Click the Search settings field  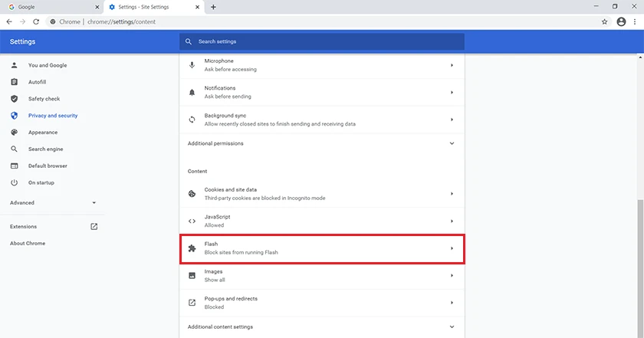tap(321, 41)
